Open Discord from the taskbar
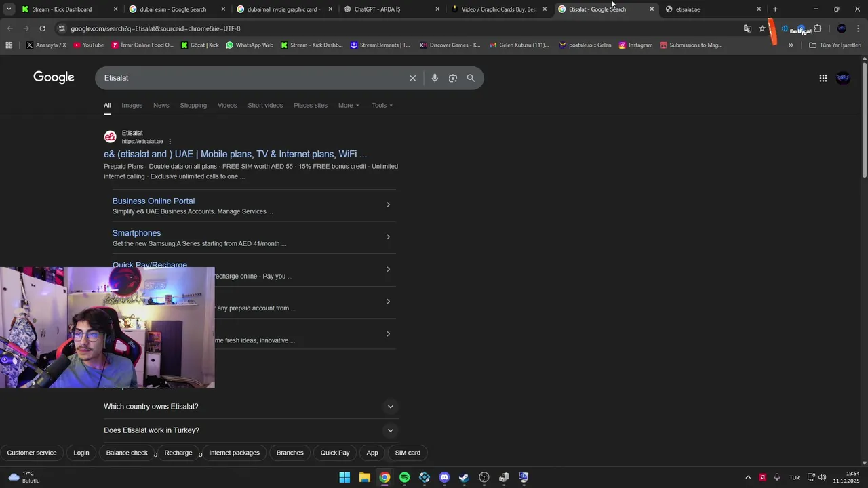The height and width of the screenshot is (488, 868). point(444,477)
